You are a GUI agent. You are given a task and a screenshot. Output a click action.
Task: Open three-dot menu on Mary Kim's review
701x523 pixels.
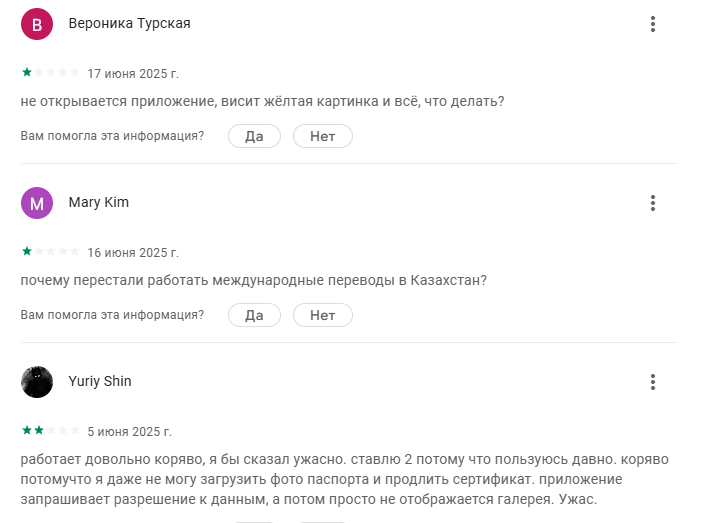(652, 203)
